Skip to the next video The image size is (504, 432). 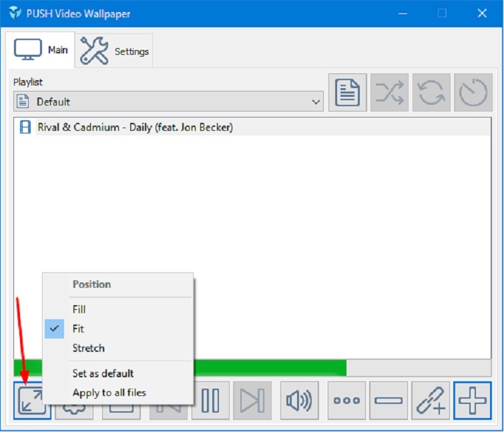pyautogui.click(x=252, y=401)
